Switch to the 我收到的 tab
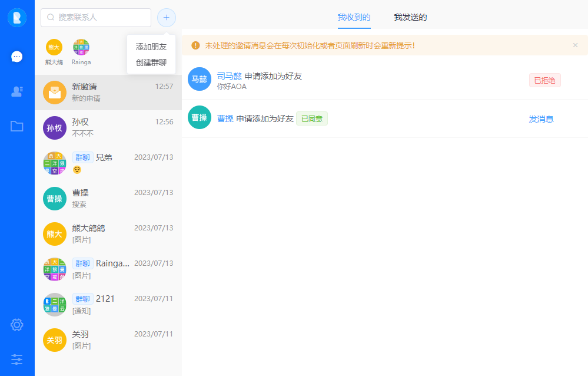Screen dimensions: 588x376 click(x=354, y=17)
